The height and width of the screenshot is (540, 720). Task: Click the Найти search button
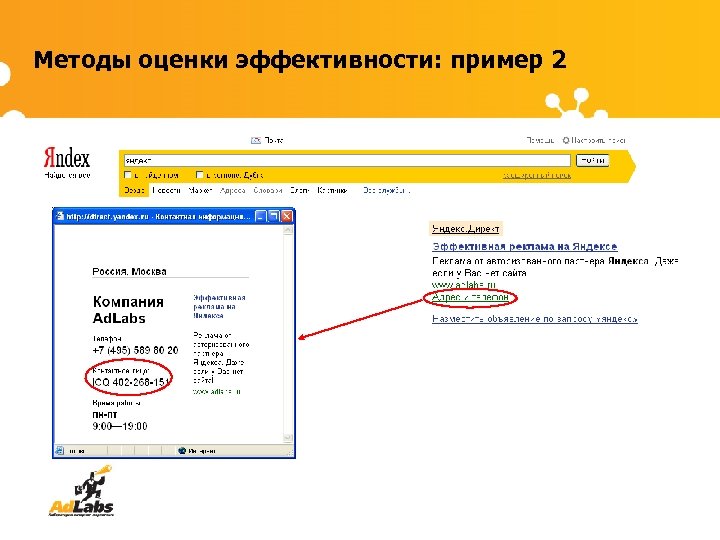point(592,160)
